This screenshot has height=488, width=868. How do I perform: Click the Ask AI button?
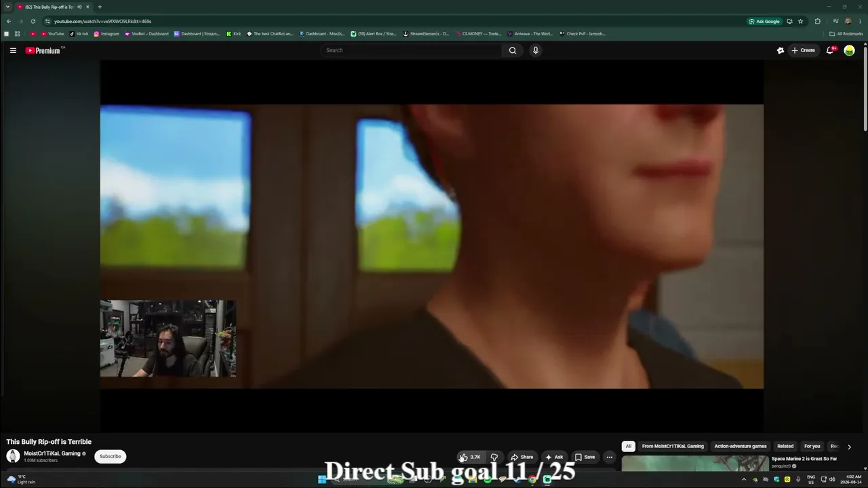(x=553, y=457)
